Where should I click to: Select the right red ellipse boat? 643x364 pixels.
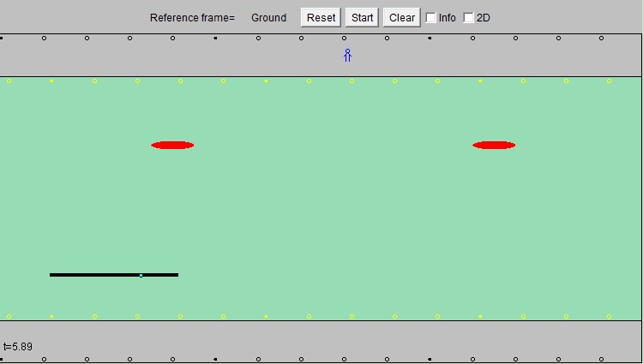point(494,145)
